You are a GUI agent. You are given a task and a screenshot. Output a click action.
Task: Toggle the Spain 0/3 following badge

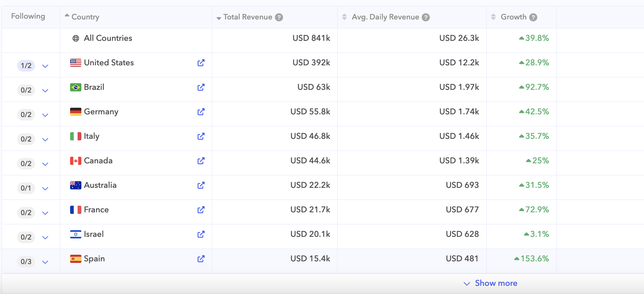click(26, 262)
